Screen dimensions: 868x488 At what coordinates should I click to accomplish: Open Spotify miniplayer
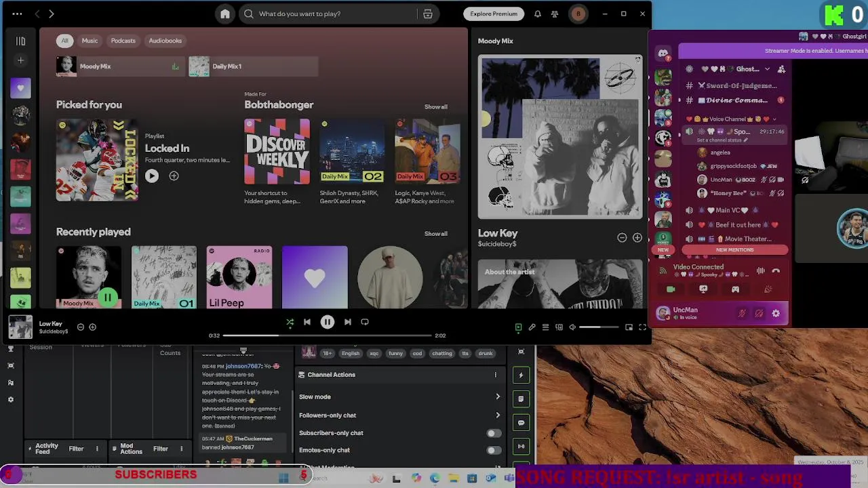click(629, 327)
